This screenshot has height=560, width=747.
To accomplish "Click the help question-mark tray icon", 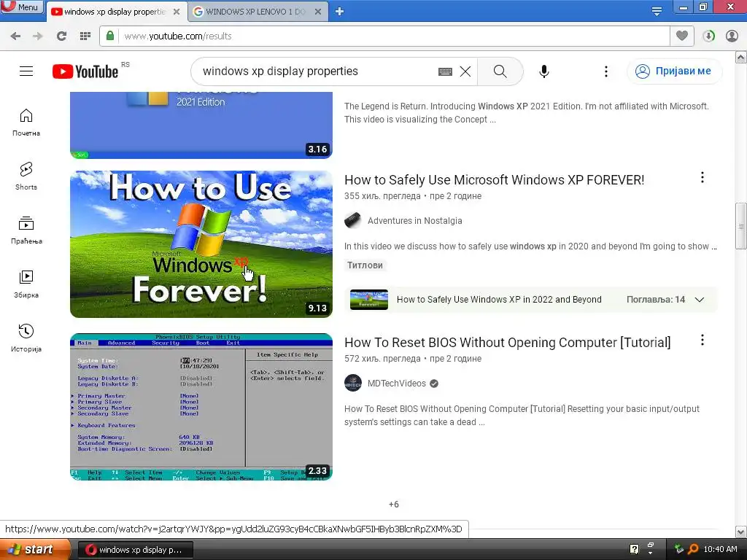I will [x=635, y=549].
